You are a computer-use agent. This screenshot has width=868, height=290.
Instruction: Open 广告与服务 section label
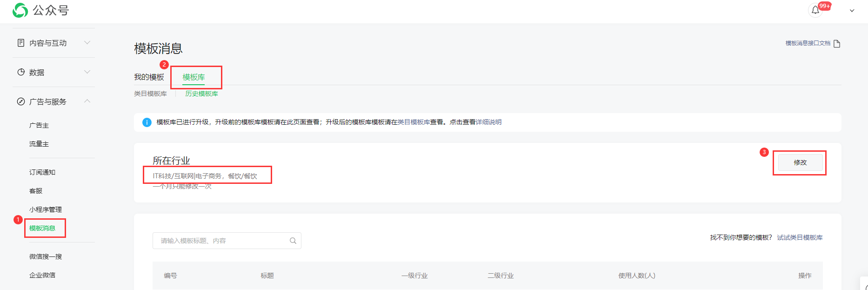coord(48,101)
